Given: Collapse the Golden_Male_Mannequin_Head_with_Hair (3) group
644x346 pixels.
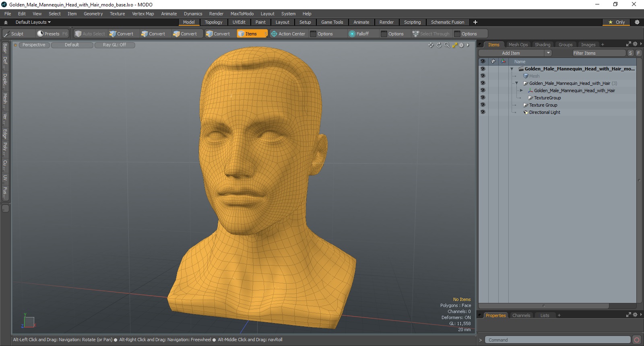Looking at the screenshot, I should tap(517, 83).
